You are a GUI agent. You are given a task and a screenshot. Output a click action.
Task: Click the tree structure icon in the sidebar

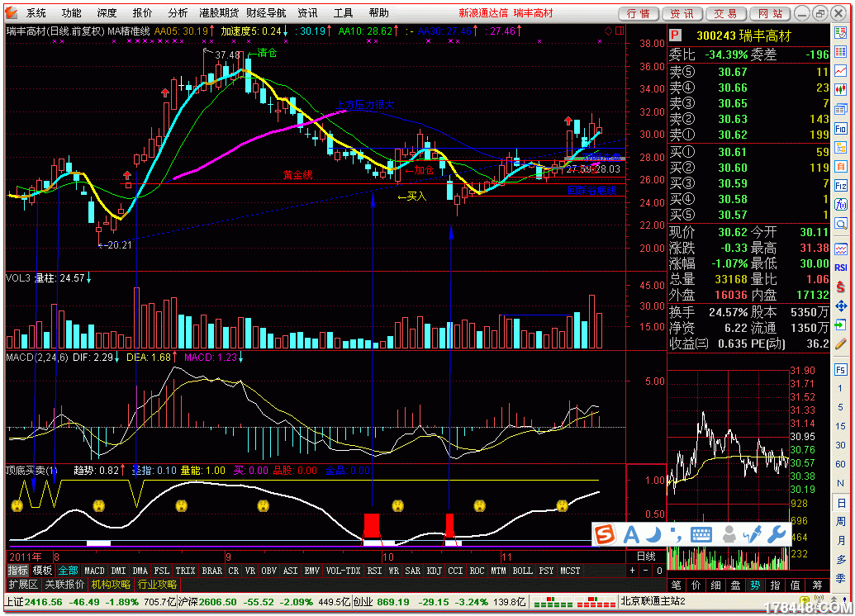[840, 148]
